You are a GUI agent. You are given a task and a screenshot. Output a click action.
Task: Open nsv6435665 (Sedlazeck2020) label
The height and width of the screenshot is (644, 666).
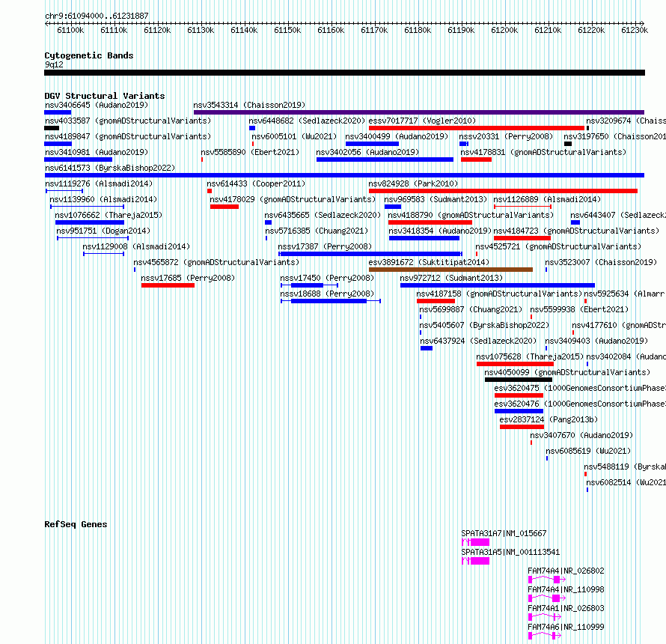pos(323,215)
